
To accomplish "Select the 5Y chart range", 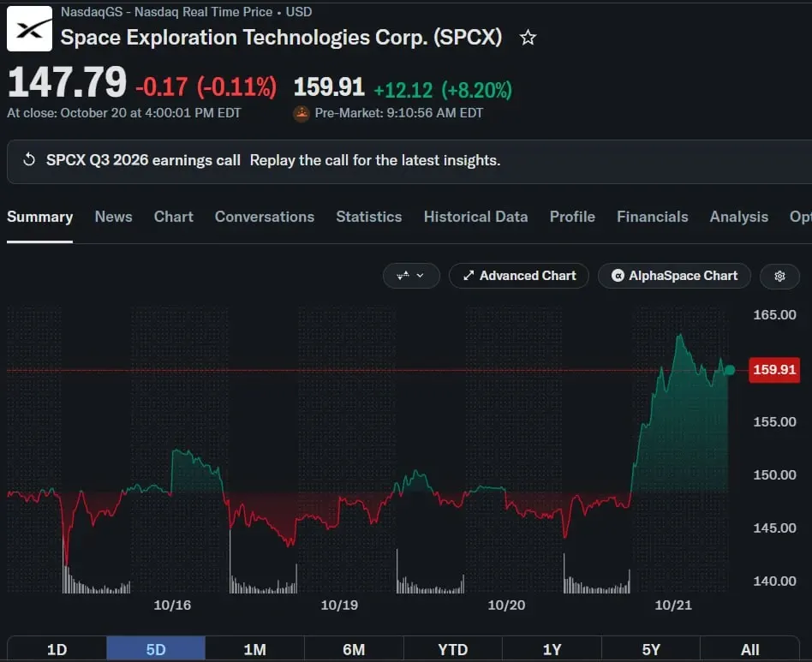I will point(651,649).
